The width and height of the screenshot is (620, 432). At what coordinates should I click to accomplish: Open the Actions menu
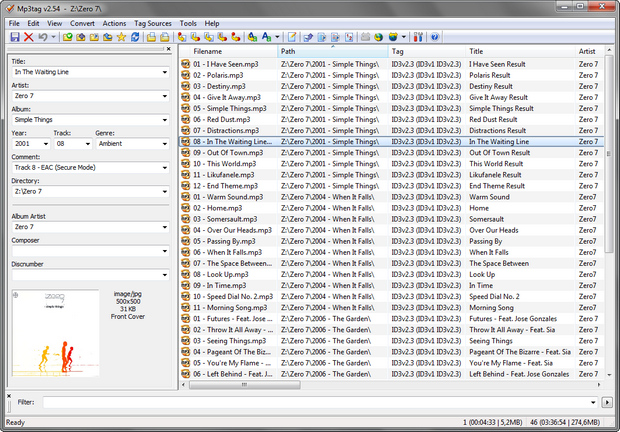point(114,24)
